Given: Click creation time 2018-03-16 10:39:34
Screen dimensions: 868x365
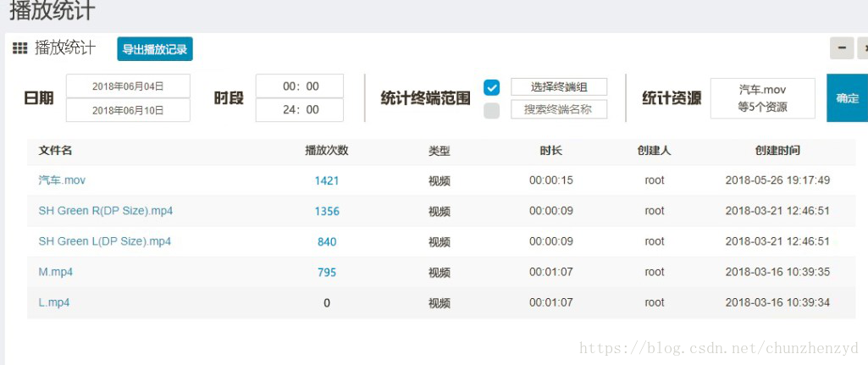Looking at the screenshot, I should [x=777, y=302].
